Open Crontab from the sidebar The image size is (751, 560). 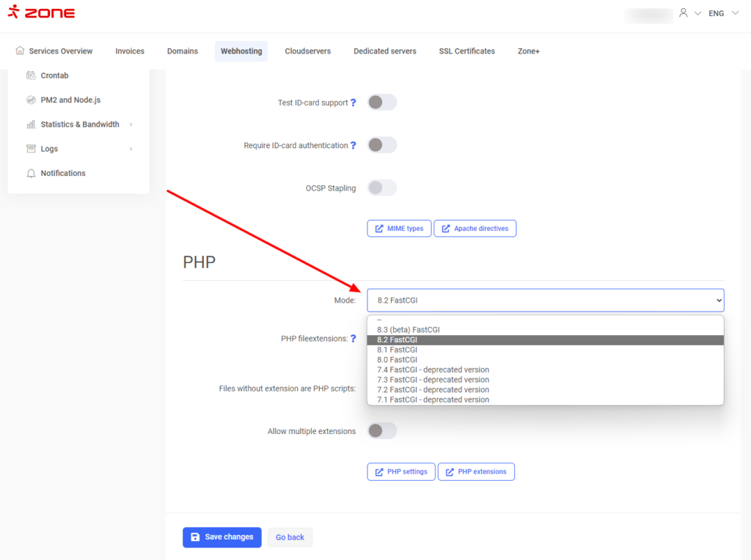54,75
